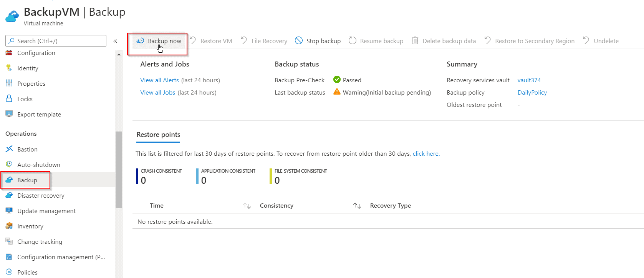Click the Backup now clock icon

coord(140,40)
